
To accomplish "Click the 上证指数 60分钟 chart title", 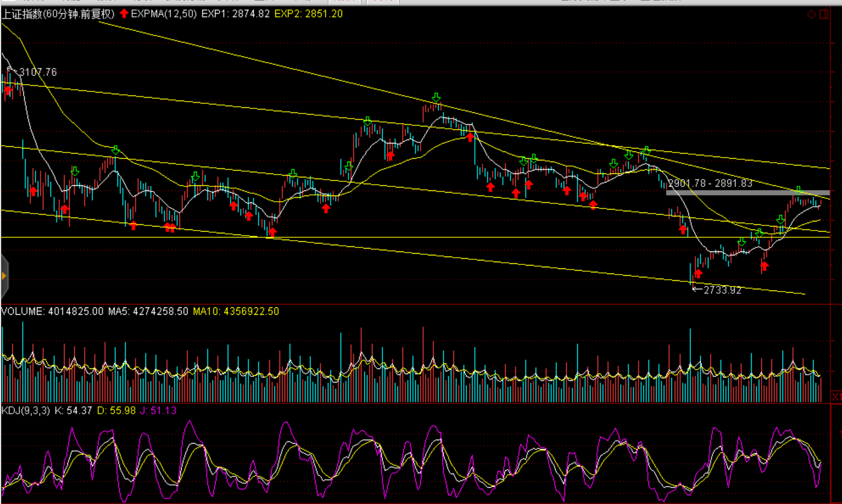I will pos(58,14).
